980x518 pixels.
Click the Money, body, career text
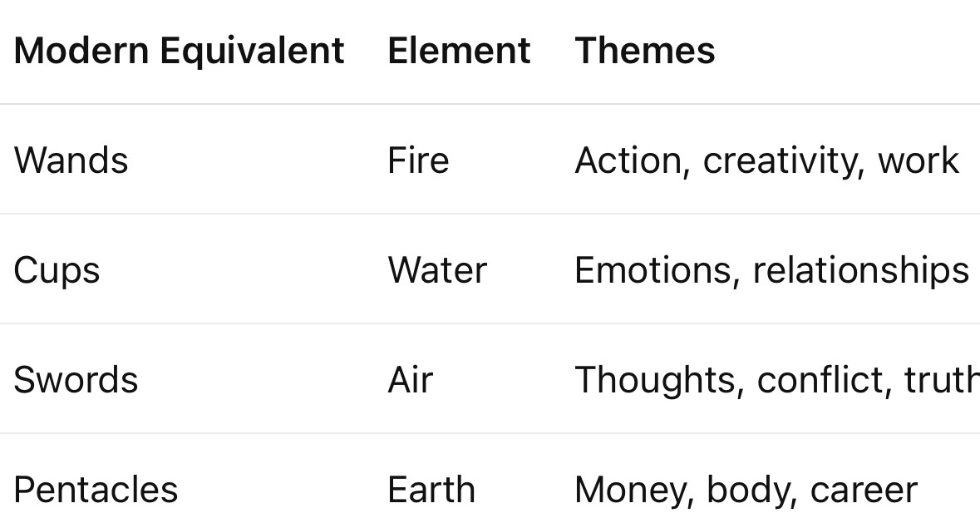click(x=746, y=491)
